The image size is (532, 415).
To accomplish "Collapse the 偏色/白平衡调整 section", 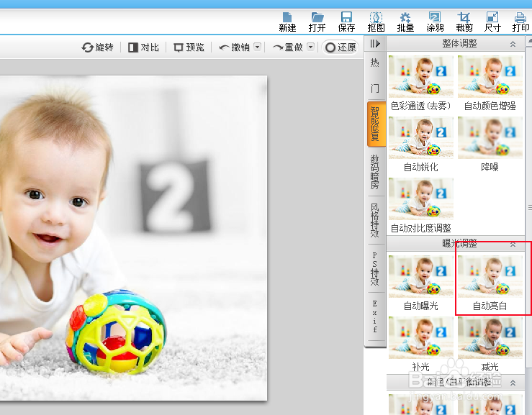I will [x=513, y=383].
